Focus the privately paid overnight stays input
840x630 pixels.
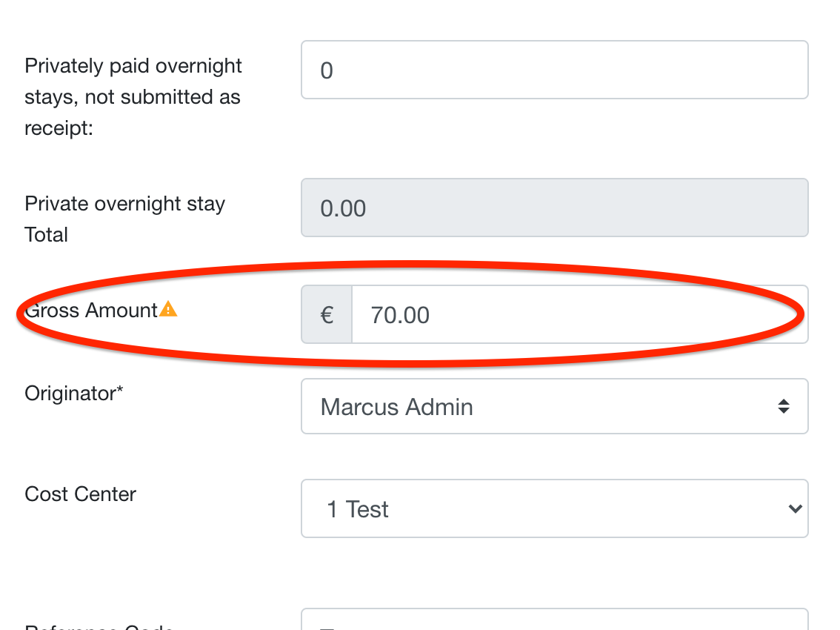pyautogui.click(x=555, y=70)
